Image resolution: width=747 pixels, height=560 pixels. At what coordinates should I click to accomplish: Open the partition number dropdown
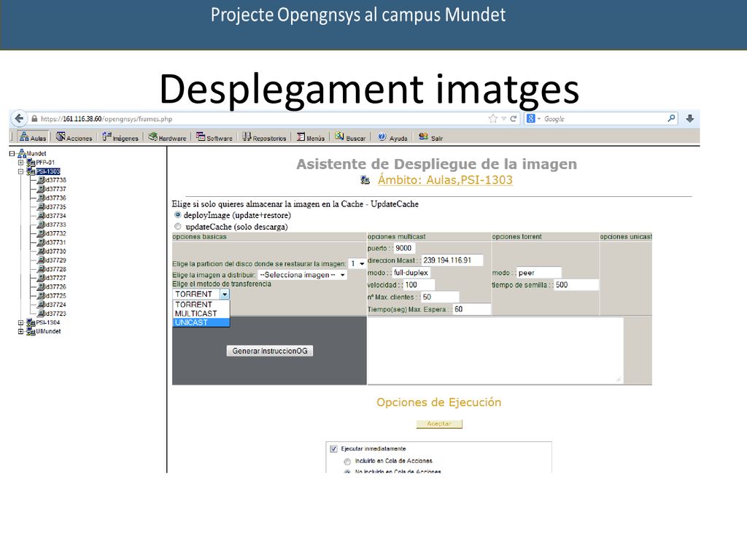point(357,263)
